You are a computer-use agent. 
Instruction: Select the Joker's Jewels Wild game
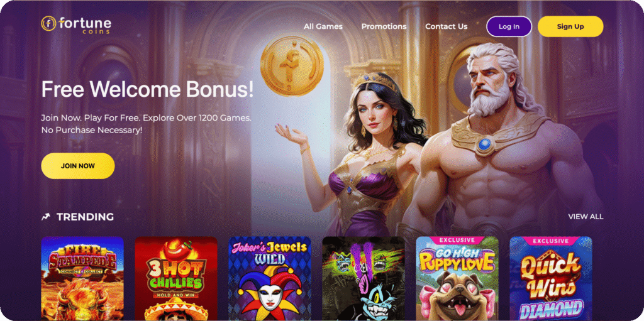(x=270, y=279)
